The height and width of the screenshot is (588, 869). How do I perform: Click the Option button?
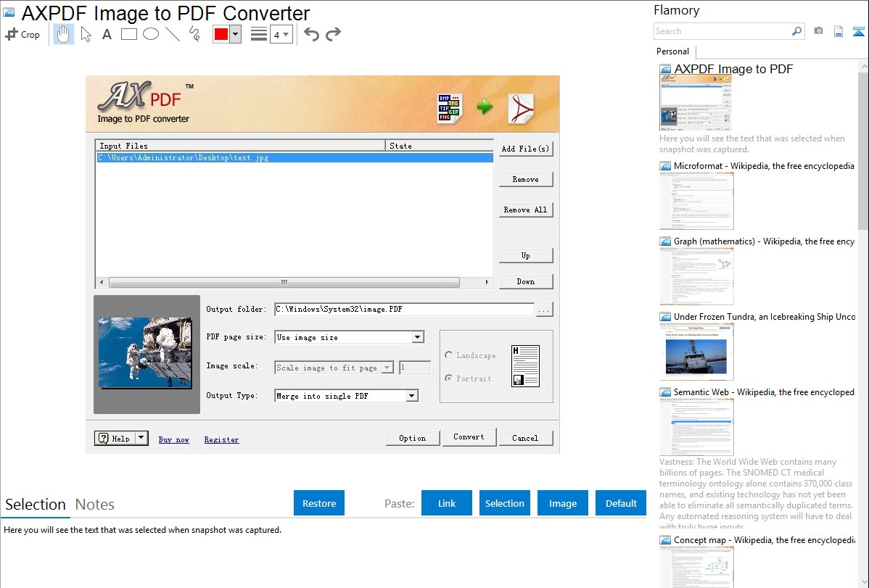coord(412,438)
